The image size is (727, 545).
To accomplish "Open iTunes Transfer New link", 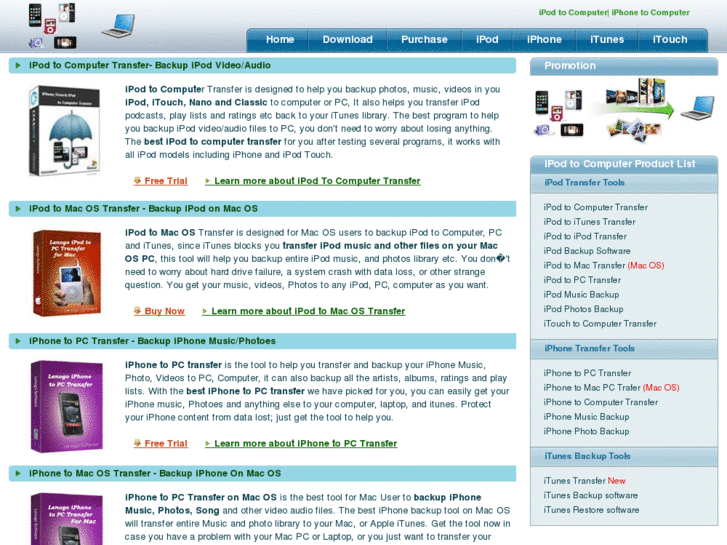I will click(x=584, y=481).
